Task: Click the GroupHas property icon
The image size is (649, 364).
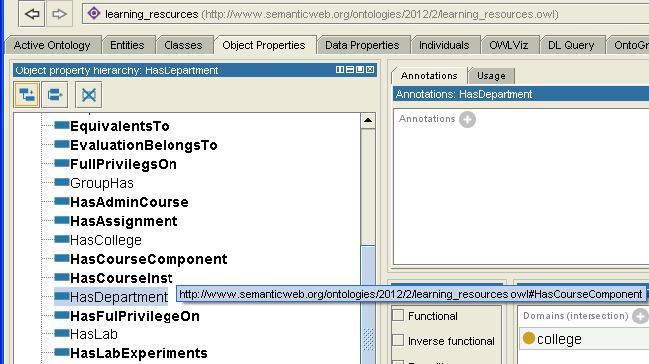Action: pos(62,182)
